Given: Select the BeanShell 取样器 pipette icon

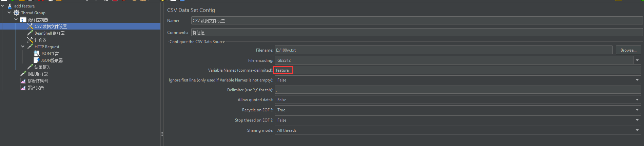Looking at the screenshot, I should [x=30, y=33].
